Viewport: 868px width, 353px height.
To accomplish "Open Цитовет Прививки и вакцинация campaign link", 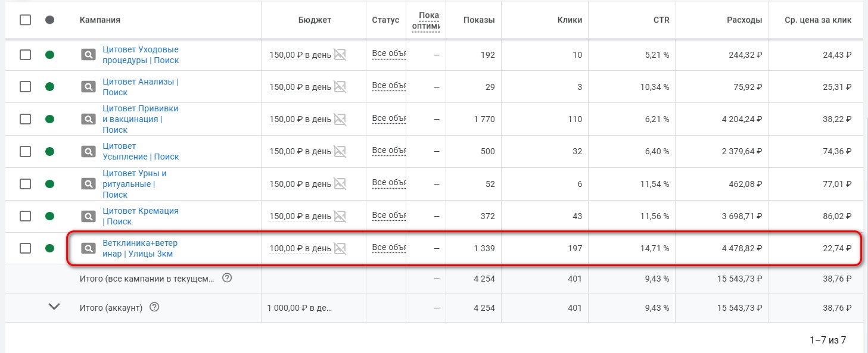I will click(141, 119).
